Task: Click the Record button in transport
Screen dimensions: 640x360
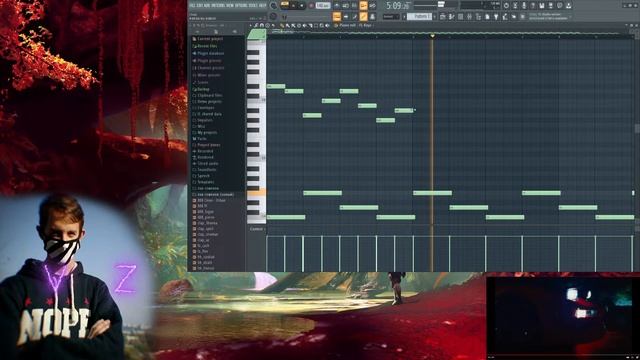Action: 311,5
